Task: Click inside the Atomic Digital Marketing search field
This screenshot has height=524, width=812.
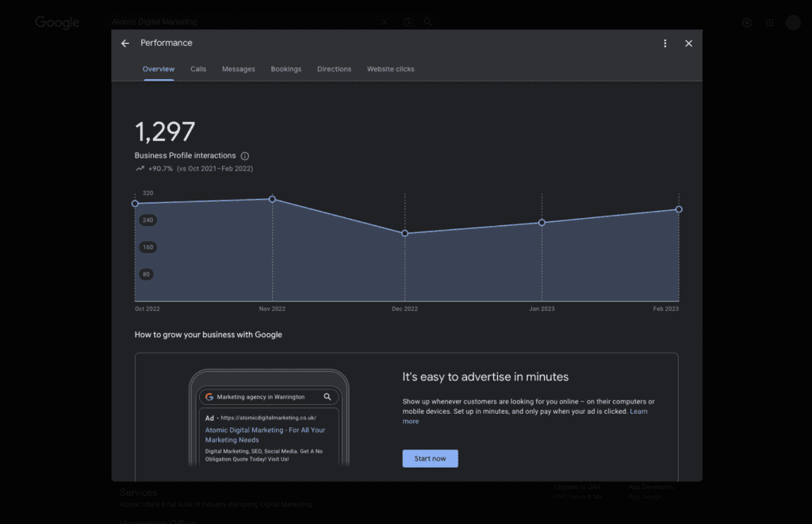Action: coord(238,22)
